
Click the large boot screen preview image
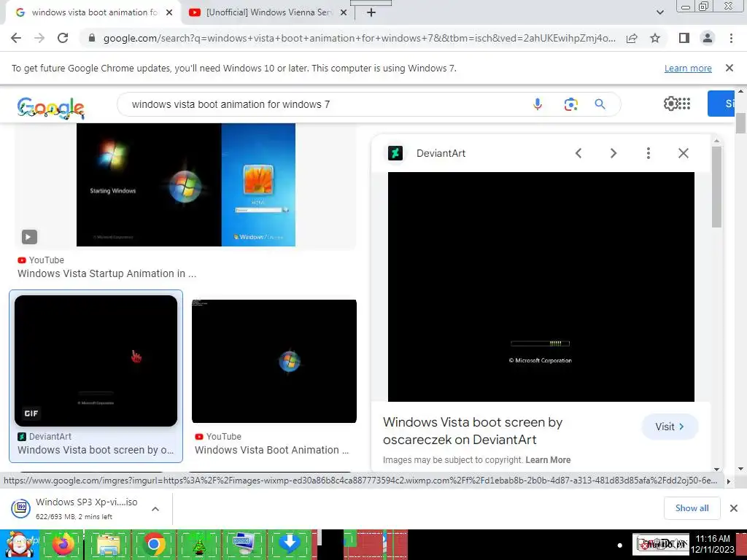[541, 287]
